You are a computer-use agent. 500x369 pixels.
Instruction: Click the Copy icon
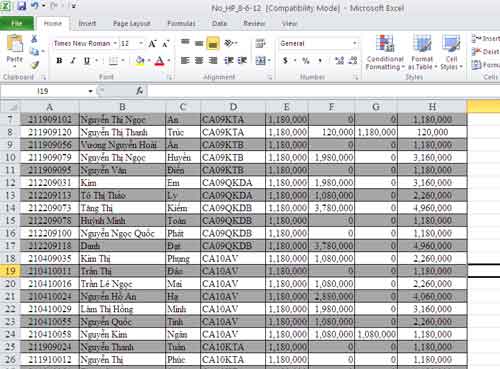(34, 52)
